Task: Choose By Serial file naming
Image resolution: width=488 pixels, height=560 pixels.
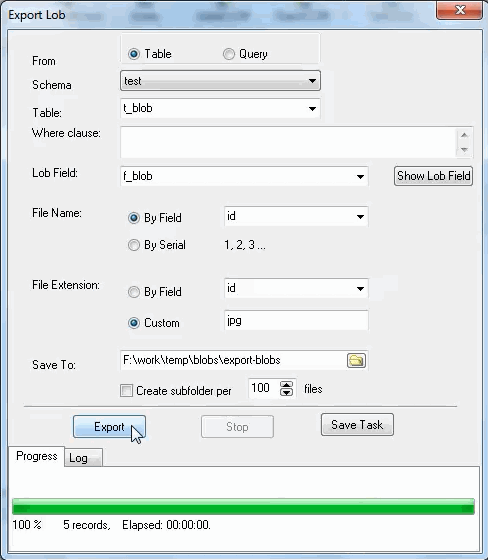Action: 134,245
